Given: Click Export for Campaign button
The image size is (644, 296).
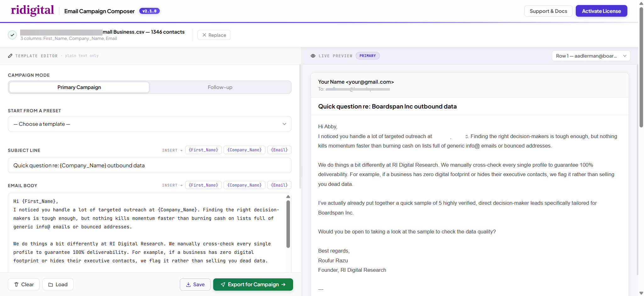Looking at the screenshot, I should click(x=253, y=284).
